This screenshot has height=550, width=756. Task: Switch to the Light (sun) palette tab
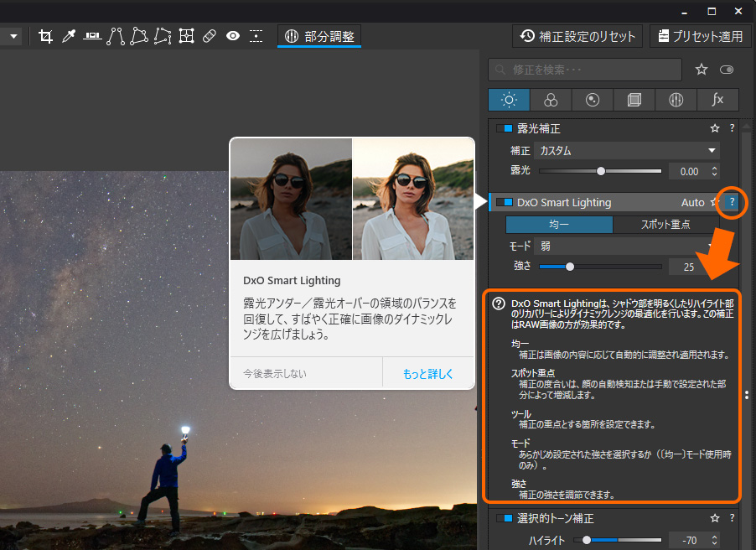click(509, 100)
